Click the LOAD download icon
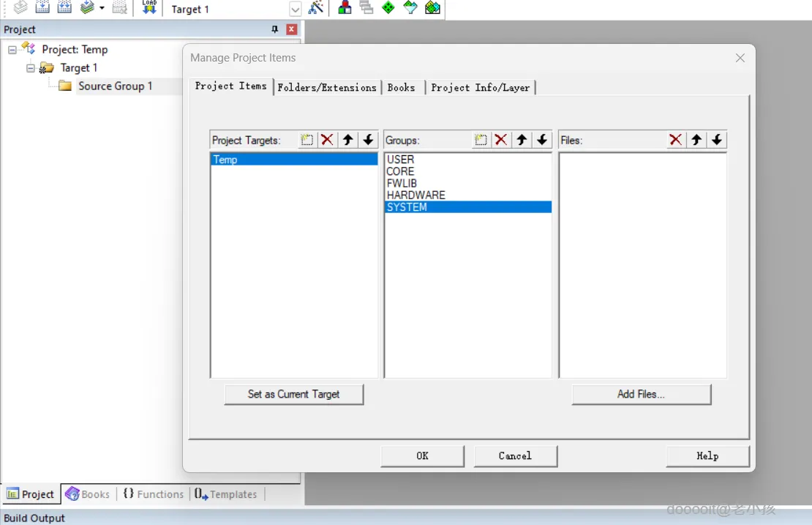The width and height of the screenshot is (812, 525). (x=149, y=7)
